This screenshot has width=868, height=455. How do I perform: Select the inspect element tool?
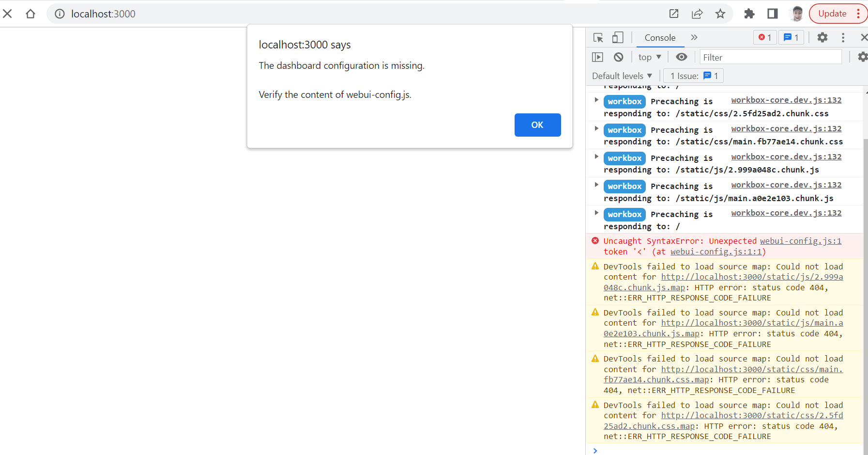pos(598,37)
